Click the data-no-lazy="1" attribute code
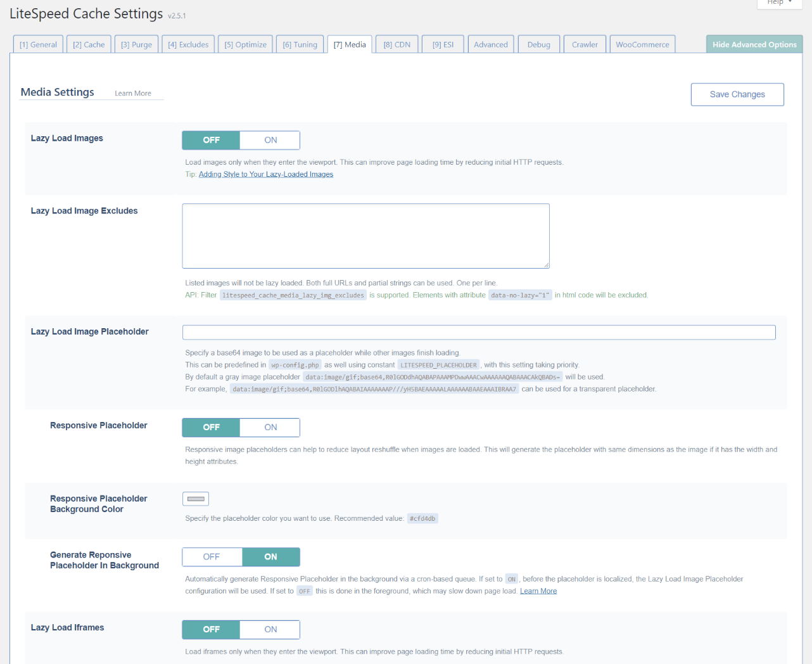This screenshot has width=812, height=664. pos(520,295)
